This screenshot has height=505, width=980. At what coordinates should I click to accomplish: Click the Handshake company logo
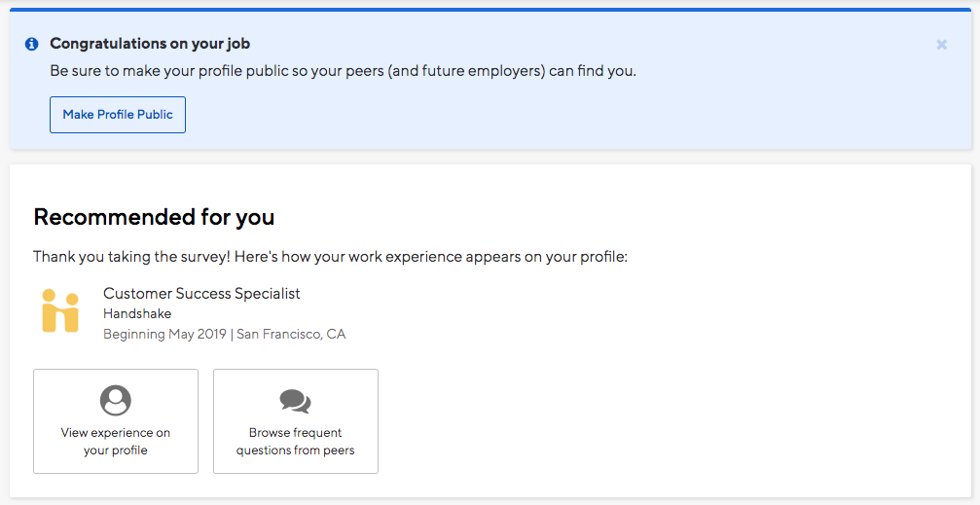pyautogui.click(x=60, y=310)
